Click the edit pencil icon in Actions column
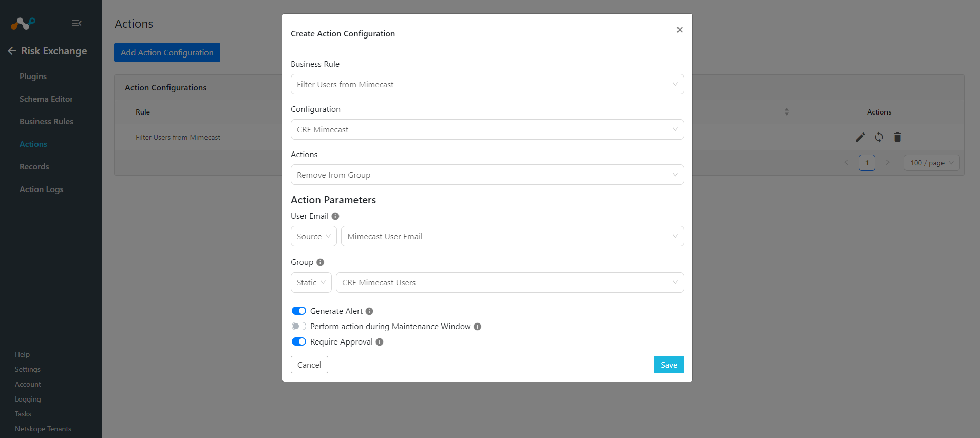This screenshot has height=438, width=980. (x=860, y=137)
